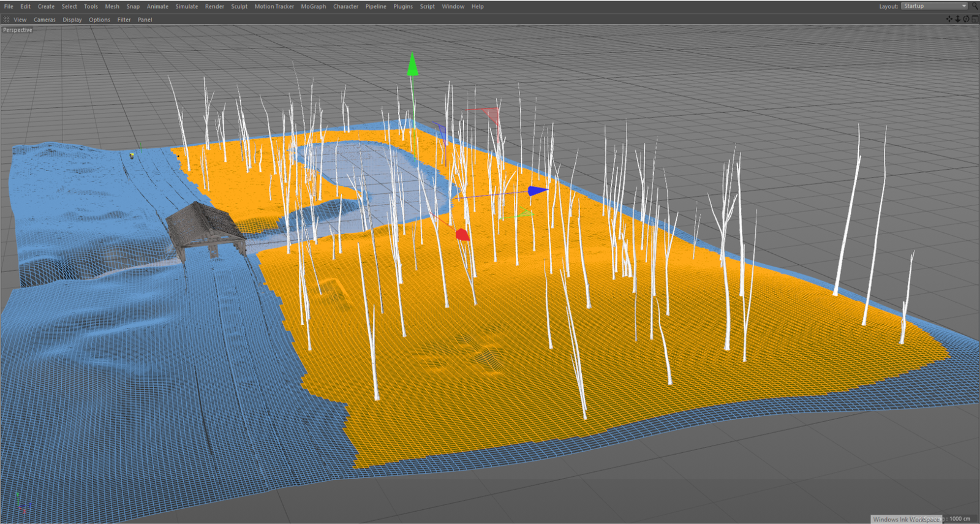Viewport: 980px width, 524px height.
Task: Open the MoGraph menu
Action: click(x=314, y=7)
